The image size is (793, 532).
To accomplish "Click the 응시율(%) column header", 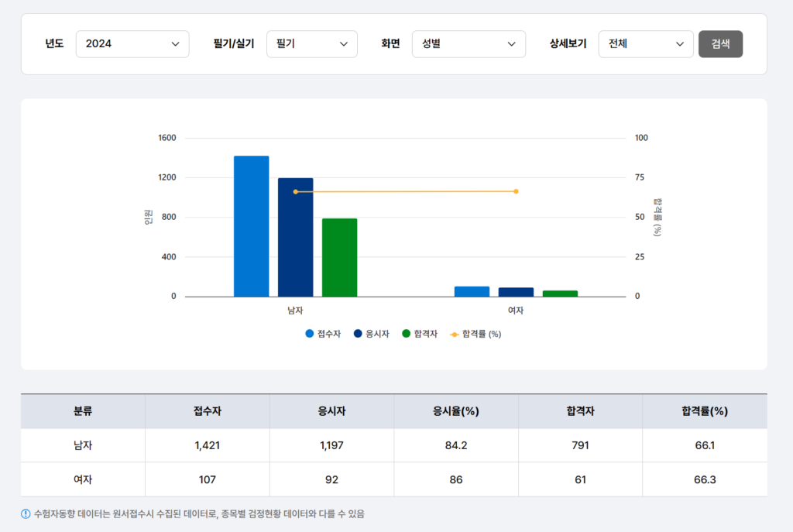I will pos(456,411).
